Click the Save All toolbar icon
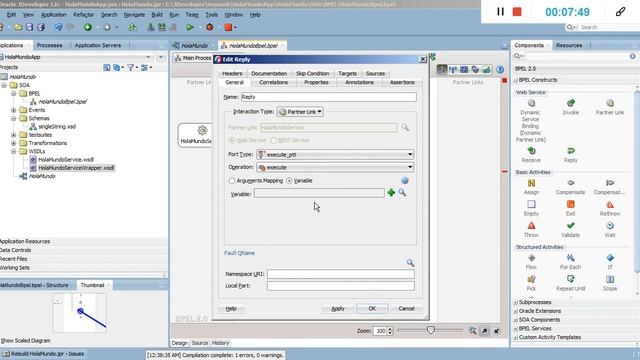 pos(40,27)
